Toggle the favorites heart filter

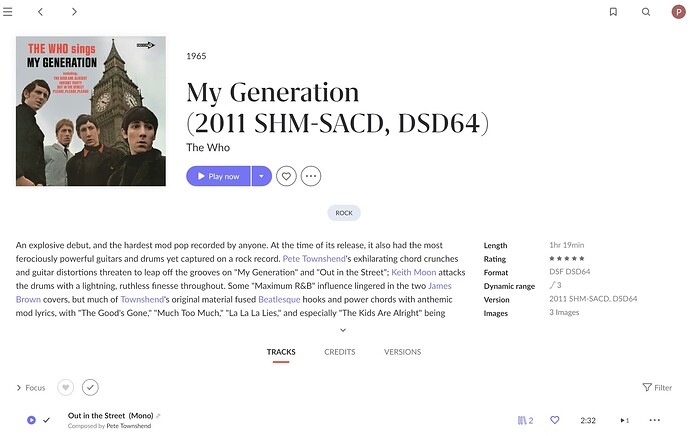(66, 388)
